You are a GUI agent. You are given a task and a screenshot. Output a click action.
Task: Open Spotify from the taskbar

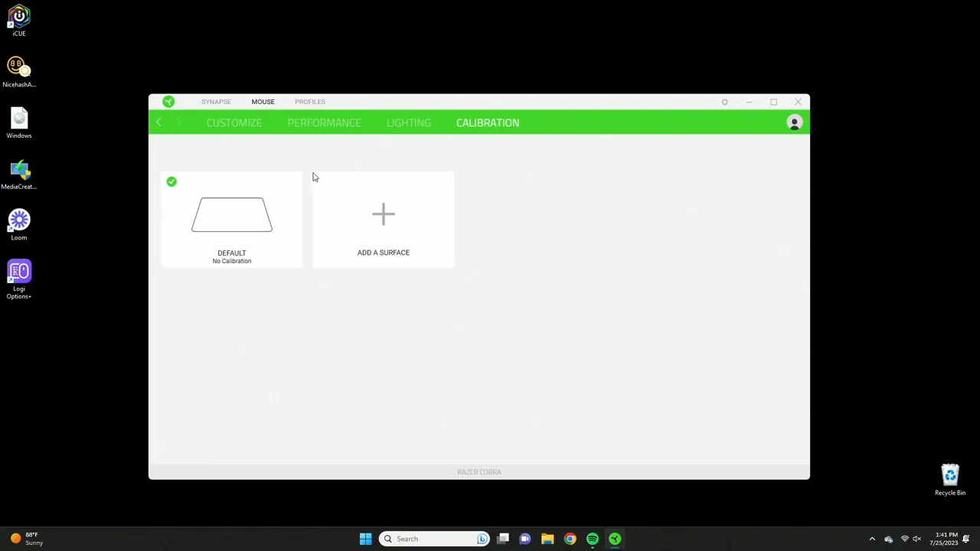(x=592, y=539)
